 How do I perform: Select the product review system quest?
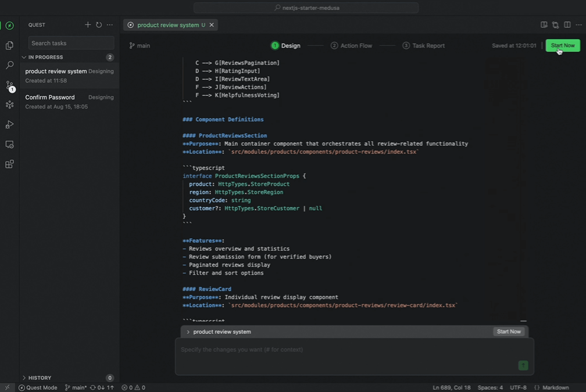tap(70, 75)
